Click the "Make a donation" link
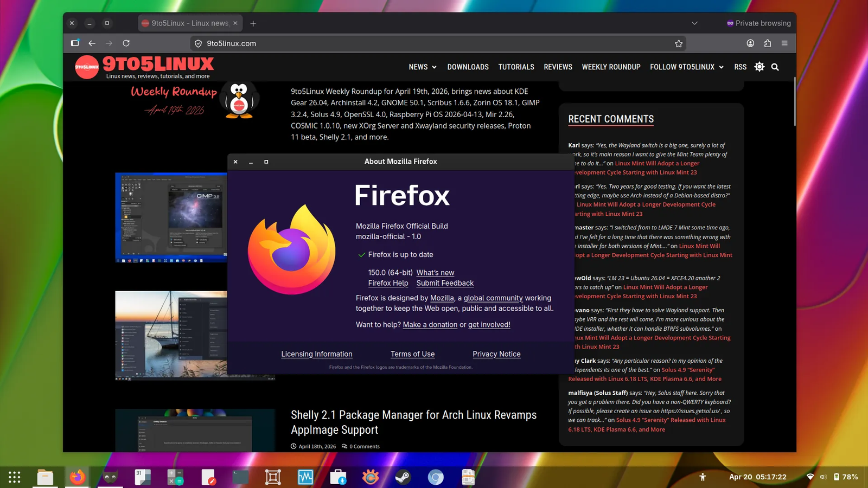 (x=430, y=325)
